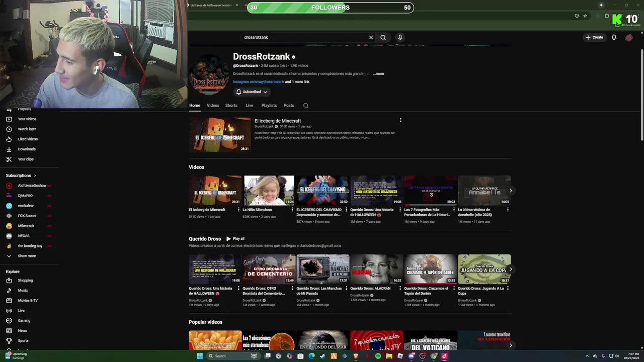Show next videos in Videos row
644x362 pixels.
(x=511, y=191)
